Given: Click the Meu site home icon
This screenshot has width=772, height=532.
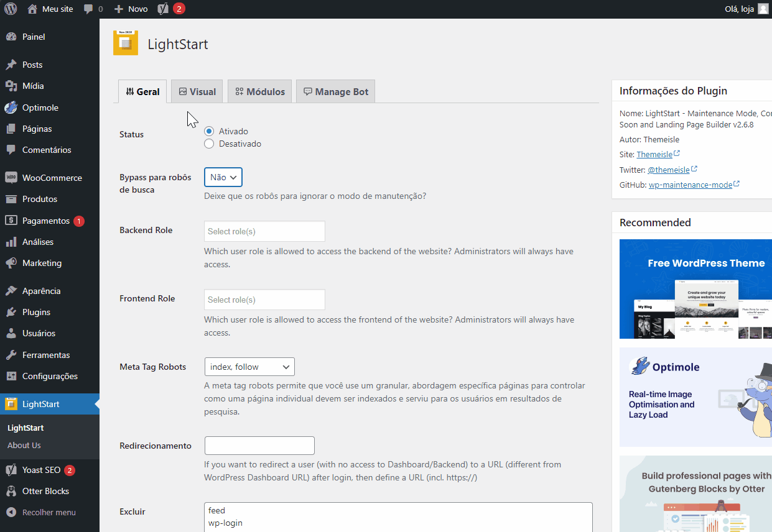Looking at the screenshot, I should (x=32, y=9).
